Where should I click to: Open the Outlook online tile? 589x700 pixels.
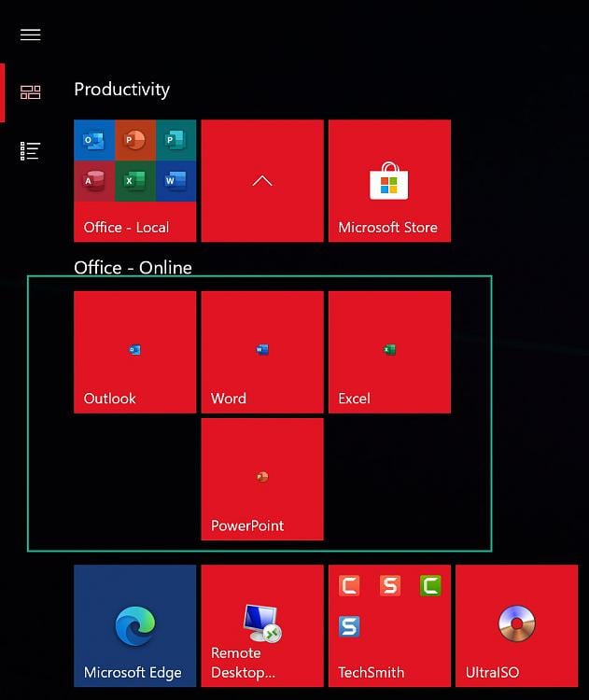click(x=134, y=352)
